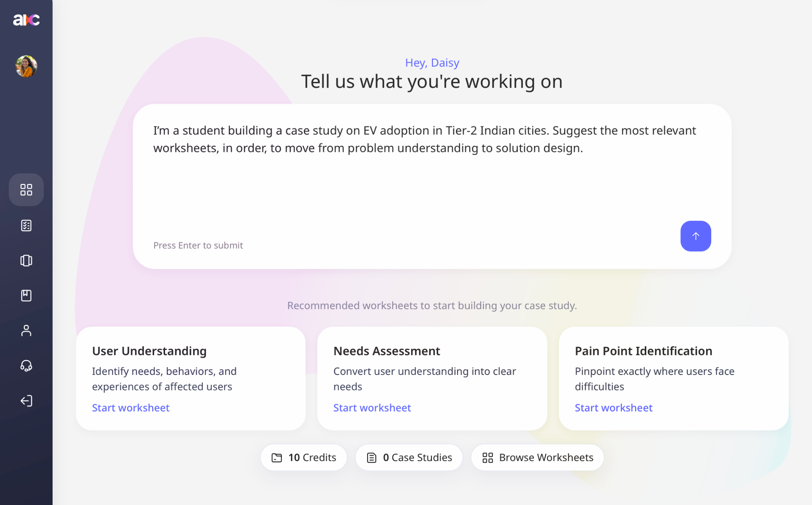
Task: Open Browse Worksheets
Action: (x=538, y=457)
